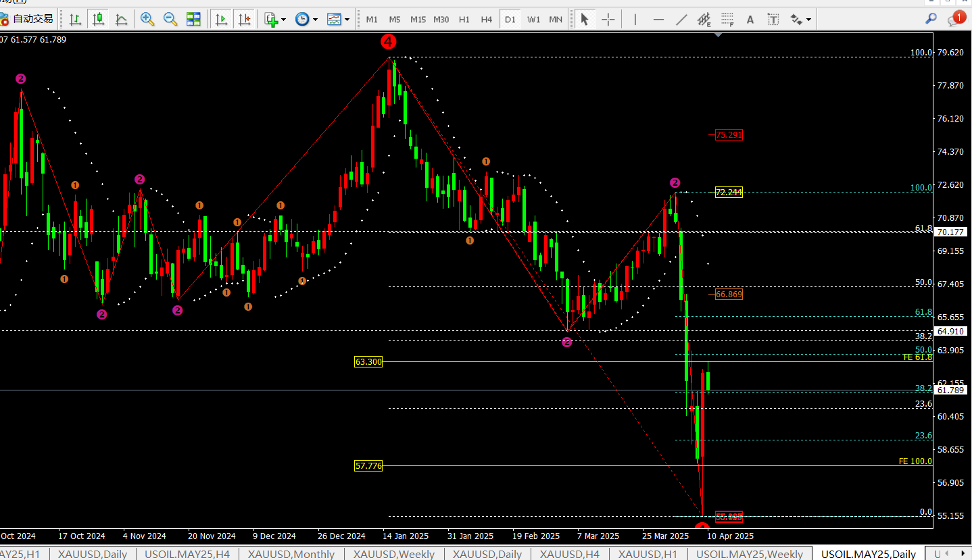Toggle the chart shift button
Screen dimensions: 972x560
click(x=243, y=19)
